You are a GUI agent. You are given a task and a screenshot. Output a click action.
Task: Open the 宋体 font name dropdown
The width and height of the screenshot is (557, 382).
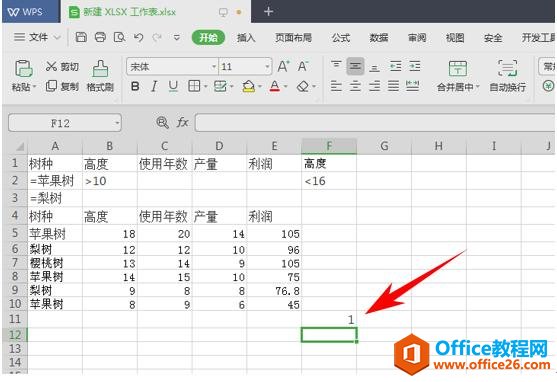coord(213,66)
